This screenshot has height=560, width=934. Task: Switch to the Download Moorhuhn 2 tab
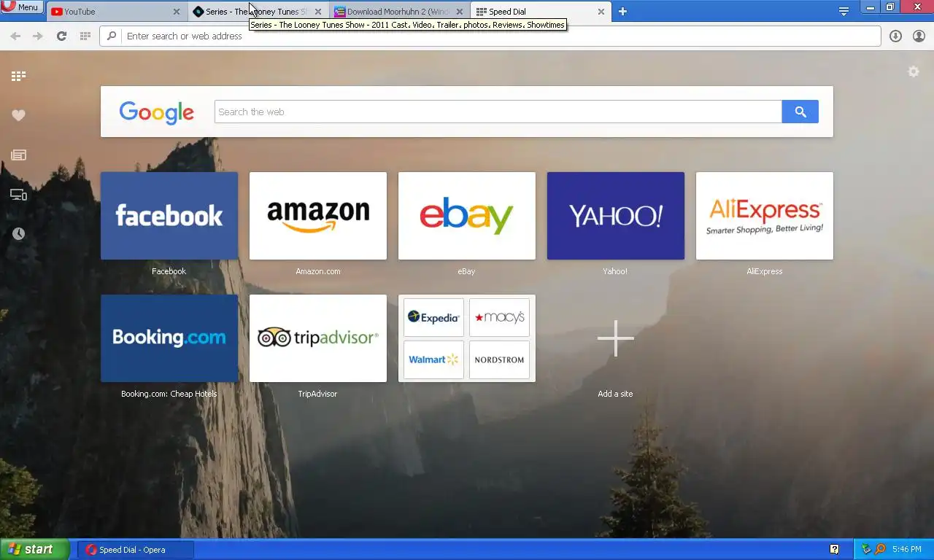coord(398,12)
